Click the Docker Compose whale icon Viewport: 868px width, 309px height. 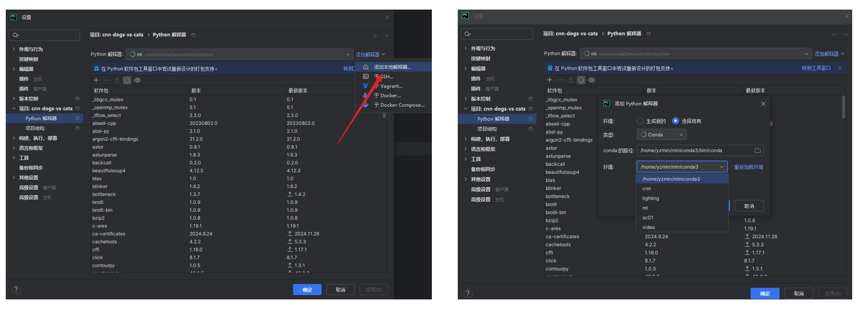coord(366,105)
